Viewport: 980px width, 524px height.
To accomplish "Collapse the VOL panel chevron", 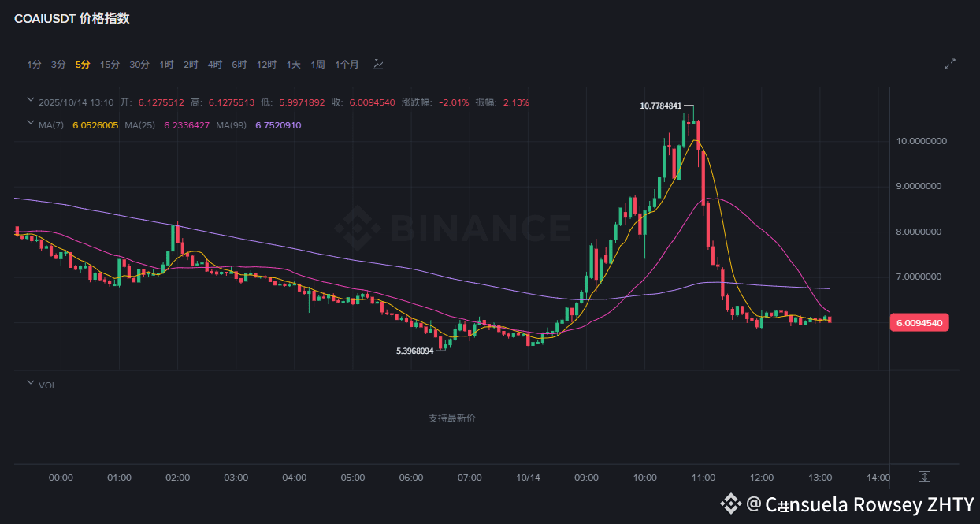I will pos(31,383).
